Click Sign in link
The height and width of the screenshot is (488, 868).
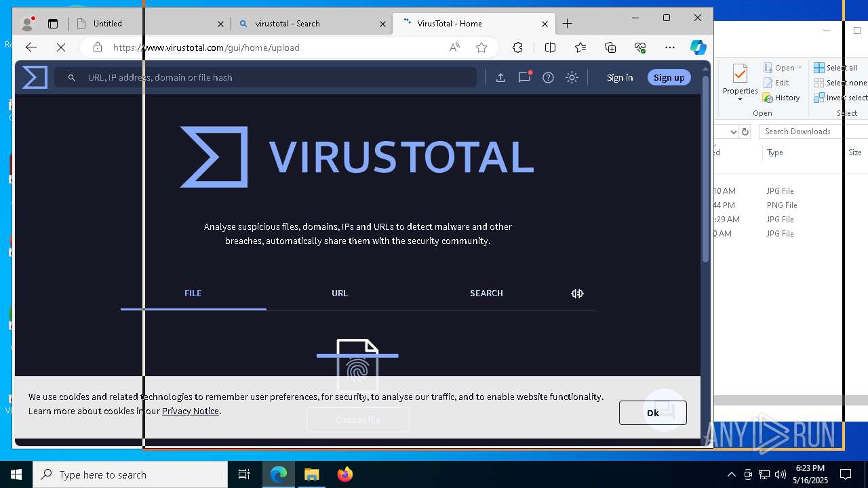point(620,77)
